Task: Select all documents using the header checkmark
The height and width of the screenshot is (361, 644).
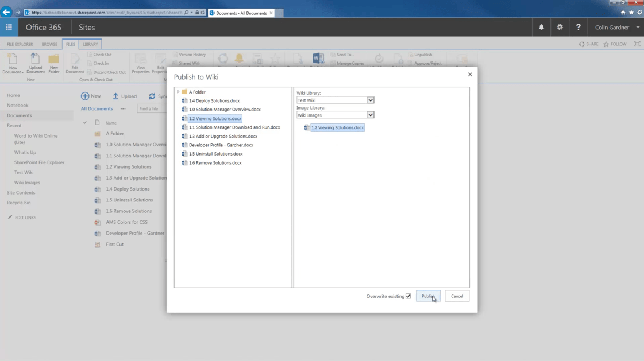Action: point(85,123)
